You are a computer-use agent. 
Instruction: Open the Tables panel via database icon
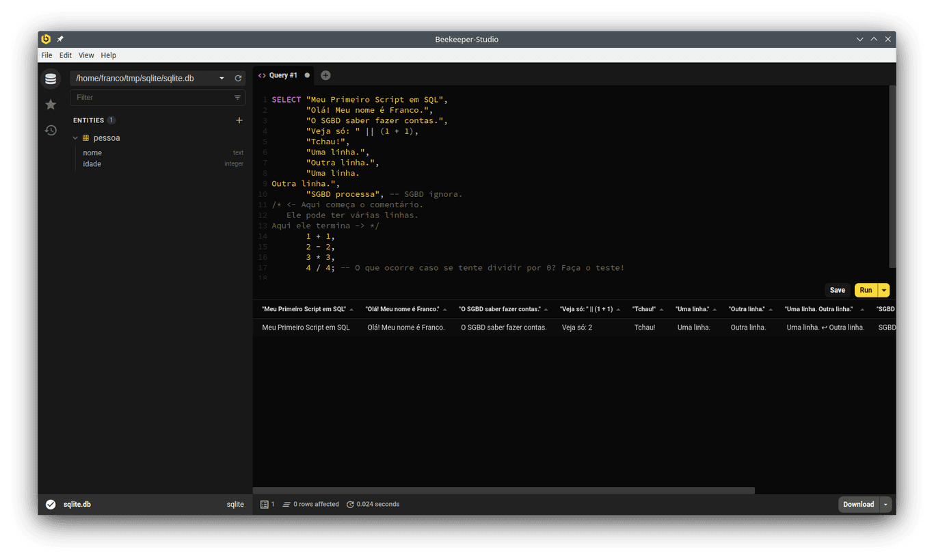tap(51, 79)
